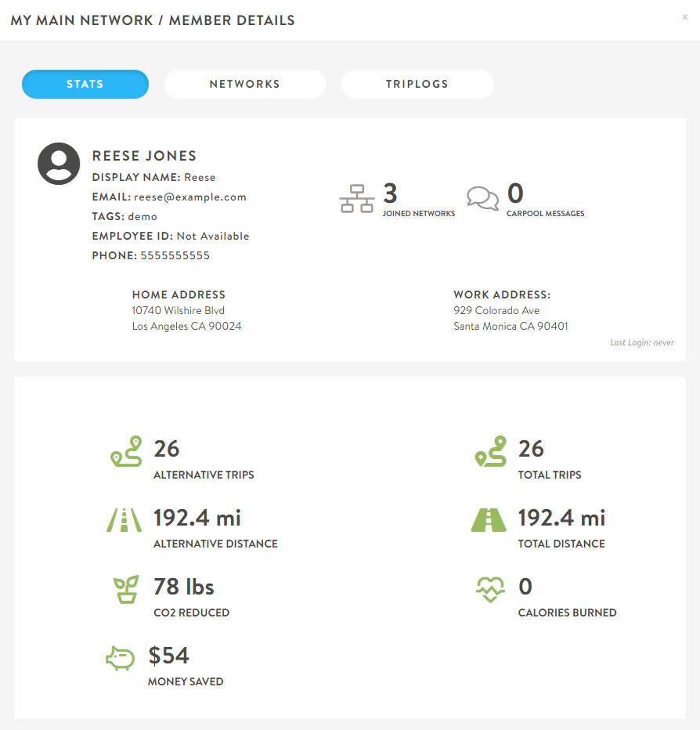Click the total trips route icon

[x=491, y=452]
